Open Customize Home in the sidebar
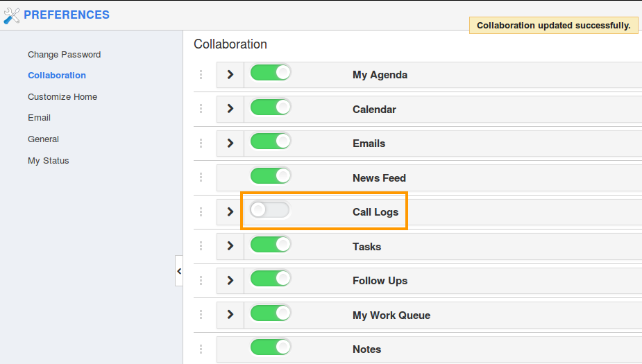Viewport: 642px width, 364px height. (x=62, y=96)
